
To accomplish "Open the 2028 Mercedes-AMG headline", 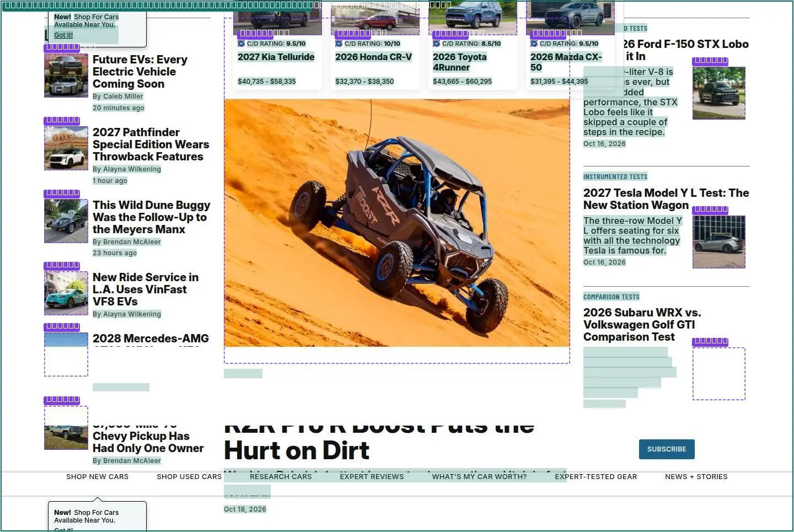I will click(151, 339).
